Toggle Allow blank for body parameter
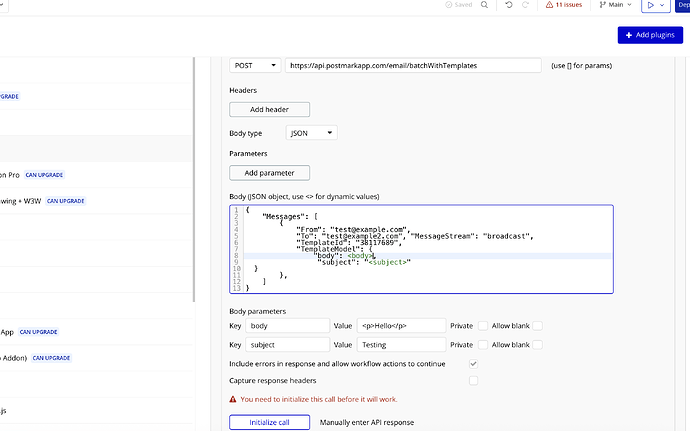The image size is (690, 431). [537, 326]
